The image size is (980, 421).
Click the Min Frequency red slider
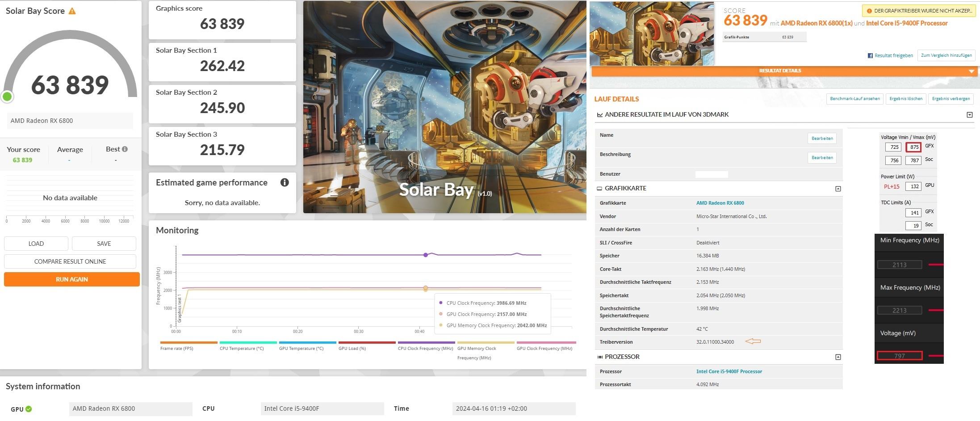[x=936, y=265]
